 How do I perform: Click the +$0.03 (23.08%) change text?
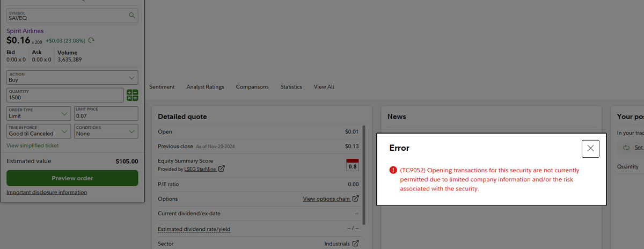(66, 41)
